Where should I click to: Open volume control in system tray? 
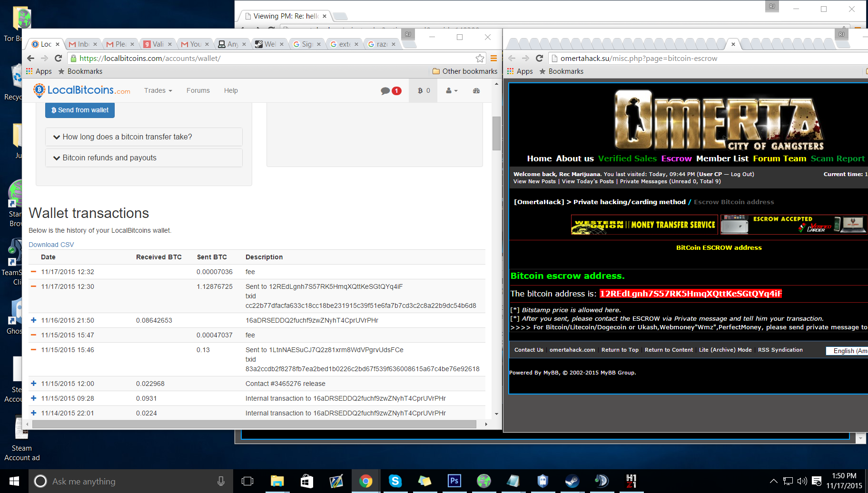coord(802,481)
